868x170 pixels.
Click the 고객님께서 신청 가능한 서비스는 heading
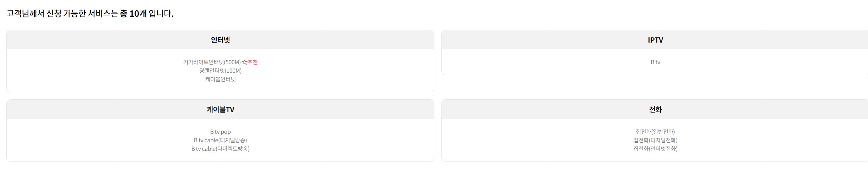tap(62, 13)
